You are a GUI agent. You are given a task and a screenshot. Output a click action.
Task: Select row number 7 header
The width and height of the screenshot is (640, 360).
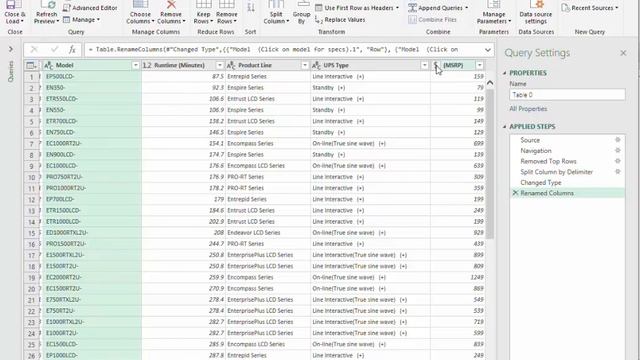[x=31, y=144]
